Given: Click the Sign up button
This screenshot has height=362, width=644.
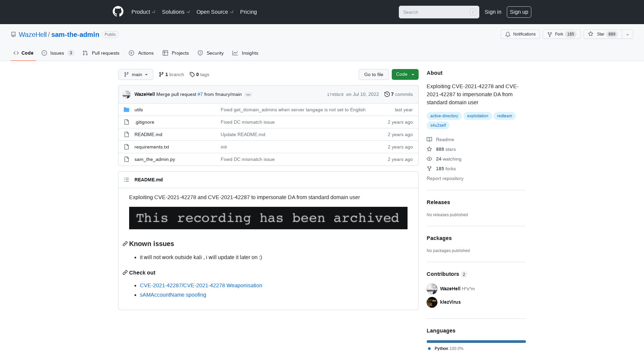Looking at the screenshot, I should tap(519, 12).
